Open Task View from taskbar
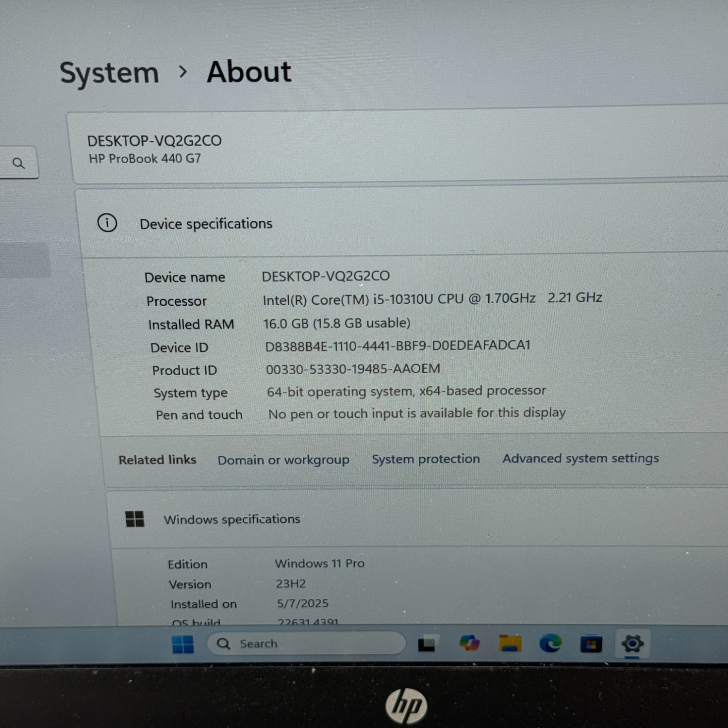 click(x=428, y=644)
